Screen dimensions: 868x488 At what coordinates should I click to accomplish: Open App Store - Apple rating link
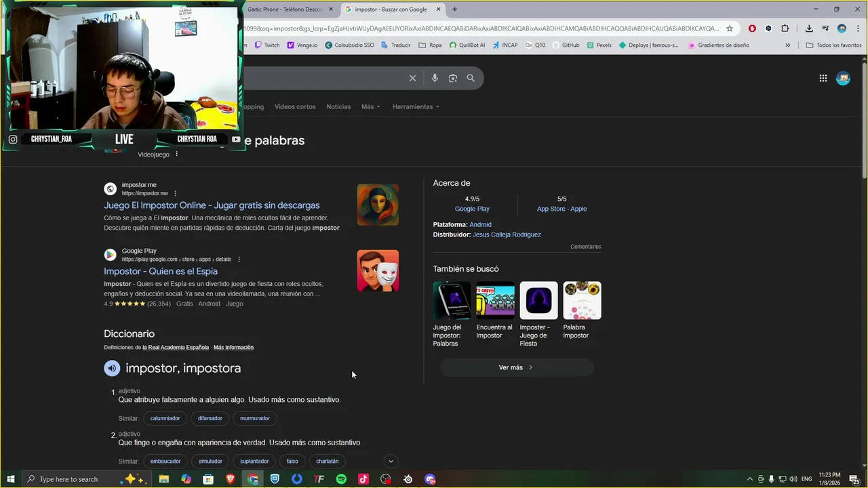click(x=561, y=209)
